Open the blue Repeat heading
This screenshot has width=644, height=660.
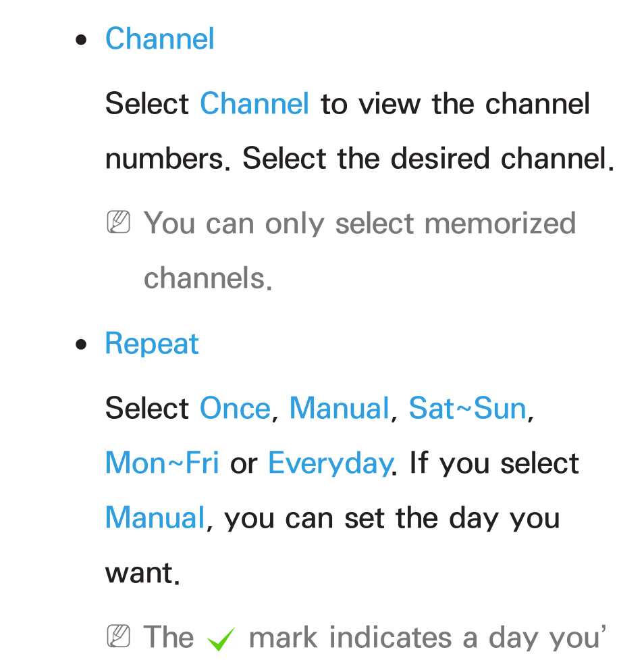pos(151,345)
